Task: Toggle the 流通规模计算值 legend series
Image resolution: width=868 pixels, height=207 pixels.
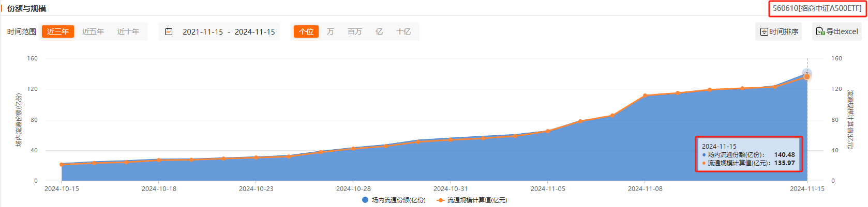Action: 472,200
